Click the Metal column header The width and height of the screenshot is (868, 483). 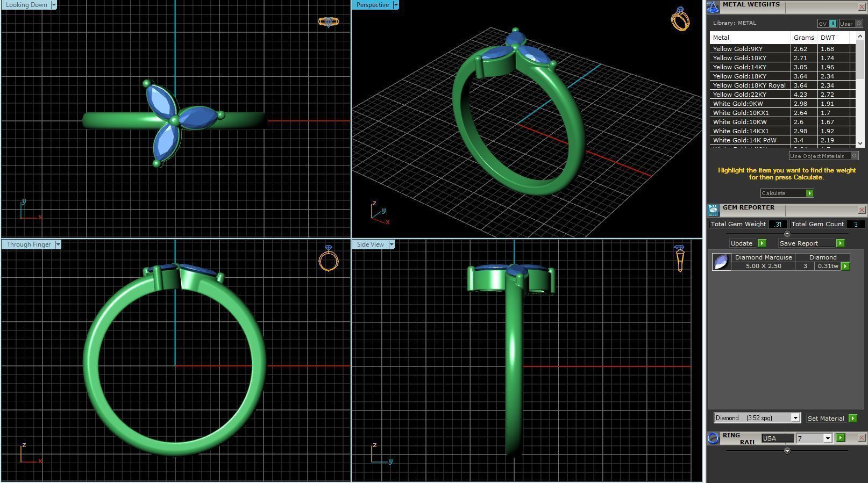750,38
